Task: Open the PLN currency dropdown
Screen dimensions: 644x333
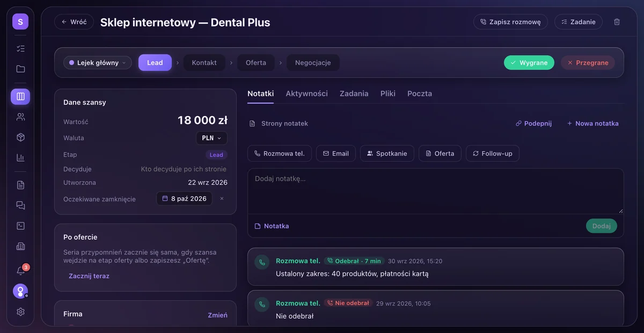Action: click(x=211, y=138)
